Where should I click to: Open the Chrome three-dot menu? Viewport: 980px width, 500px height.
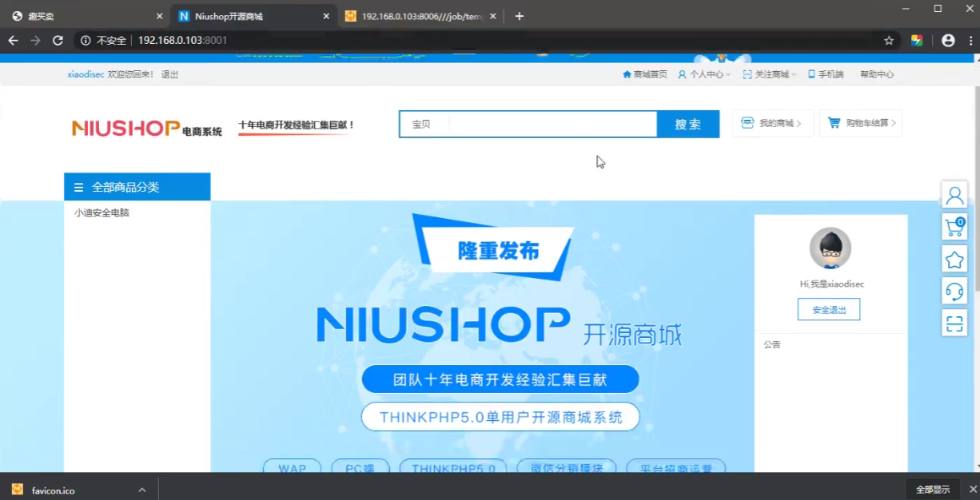pyautogui.click(x=970, y=40)
